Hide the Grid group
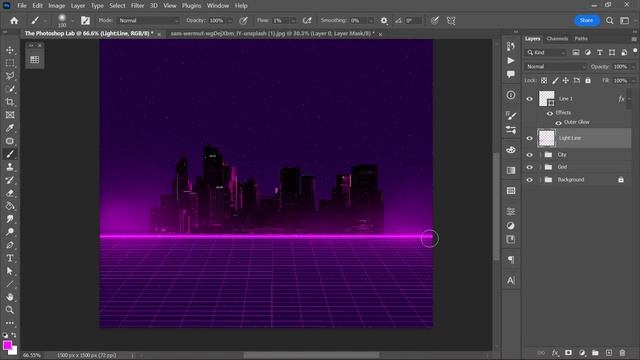Screen dimensions: 640x360 [x=529, y=167]
